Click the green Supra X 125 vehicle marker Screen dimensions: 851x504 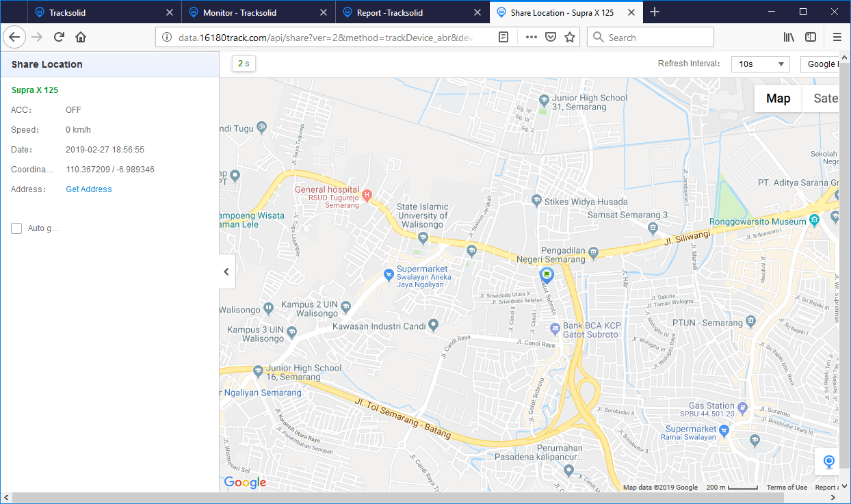point(546,275)
